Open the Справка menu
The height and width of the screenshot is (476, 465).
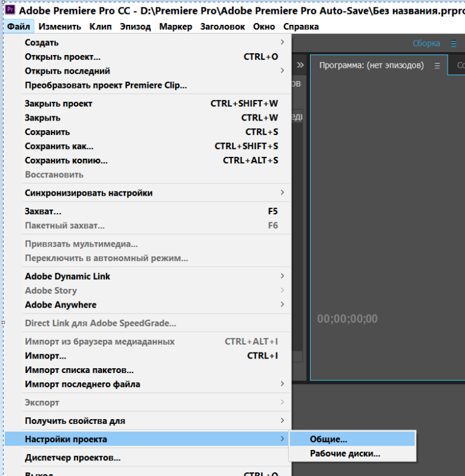click(x=301, y=27)
